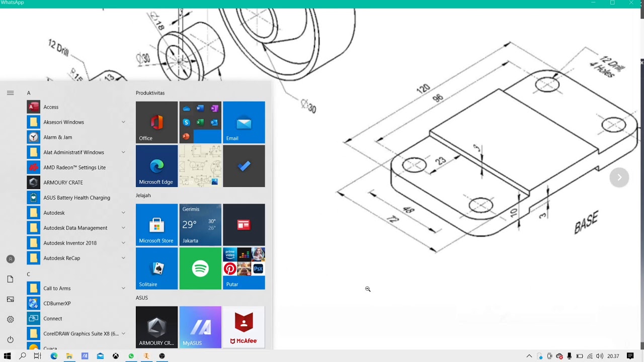Open the volume control in system tray
The height and width of the screenshot is (362, 644).
pyautogui.click(x=599, y=356)
